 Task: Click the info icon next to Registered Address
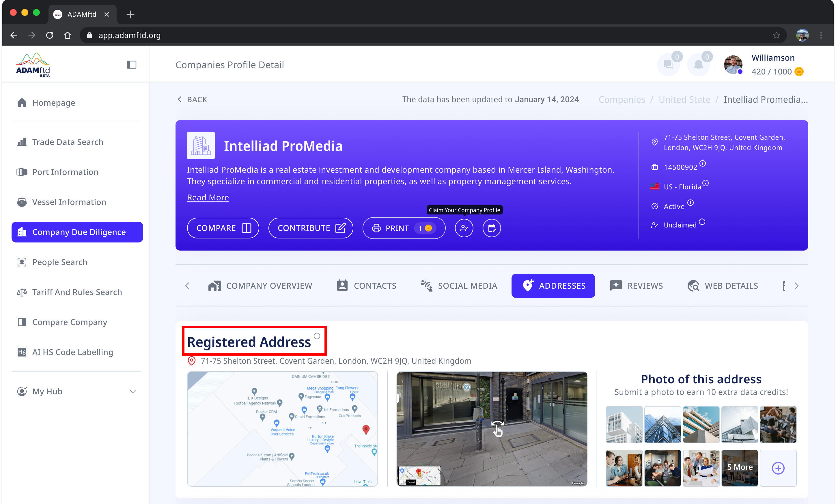click(x=317, y=336)
